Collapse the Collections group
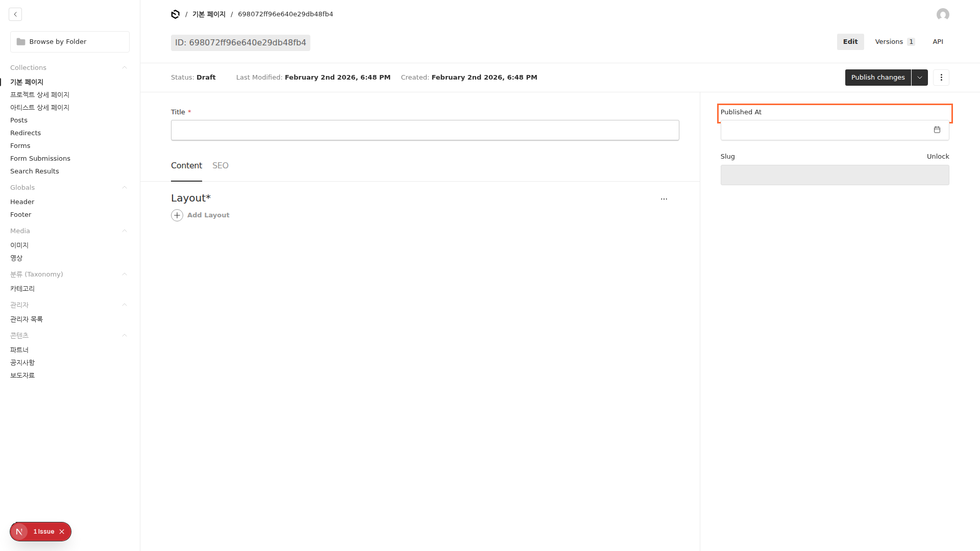This screenshot has width=980, height=551. coord(124,68)
